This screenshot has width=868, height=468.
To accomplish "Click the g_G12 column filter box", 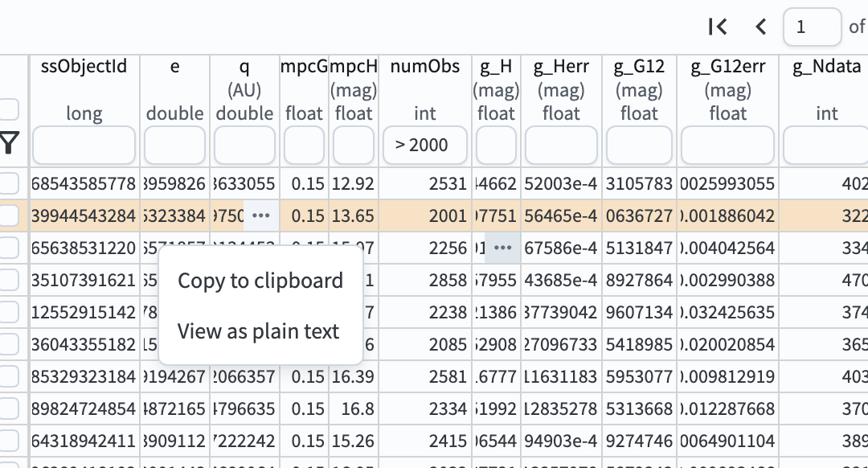I will click(x=639, y=145).
